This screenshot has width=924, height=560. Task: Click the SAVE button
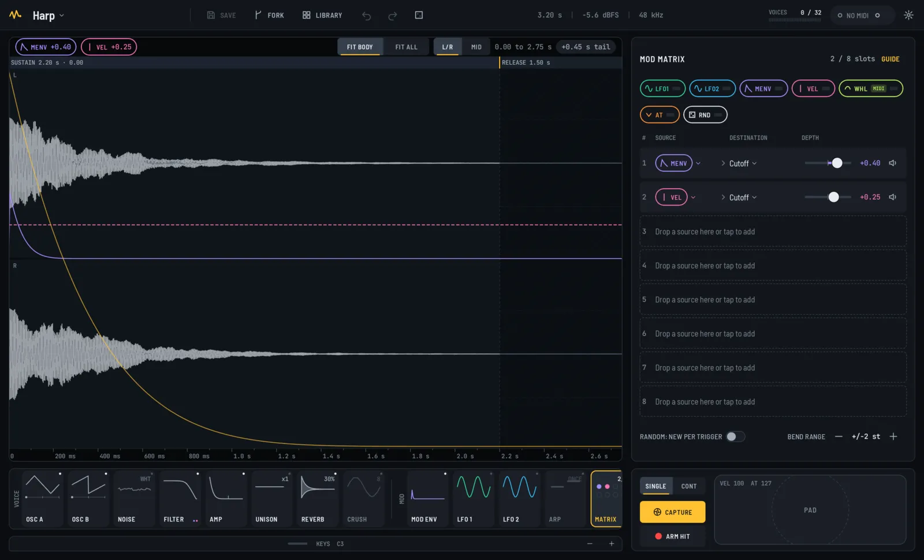[222, 16]
